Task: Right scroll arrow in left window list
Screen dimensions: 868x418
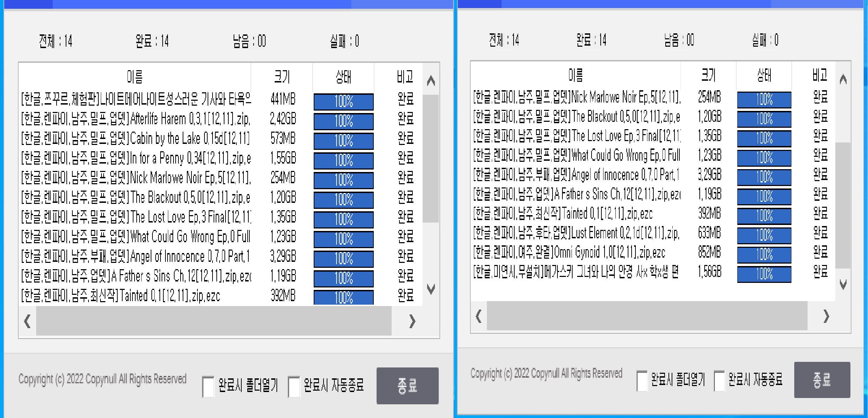Action: coord(412,321)
